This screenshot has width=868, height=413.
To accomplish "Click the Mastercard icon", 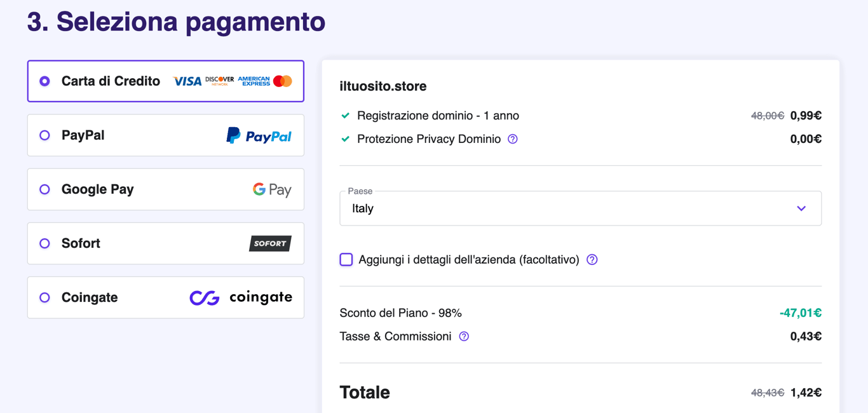I will coord(283,81).
